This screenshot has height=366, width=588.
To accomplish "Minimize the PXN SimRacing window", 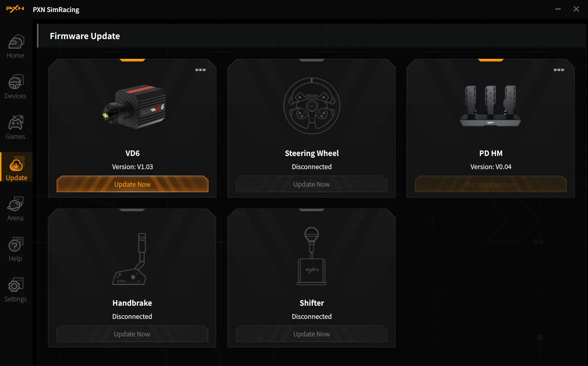I will (558, 9).
